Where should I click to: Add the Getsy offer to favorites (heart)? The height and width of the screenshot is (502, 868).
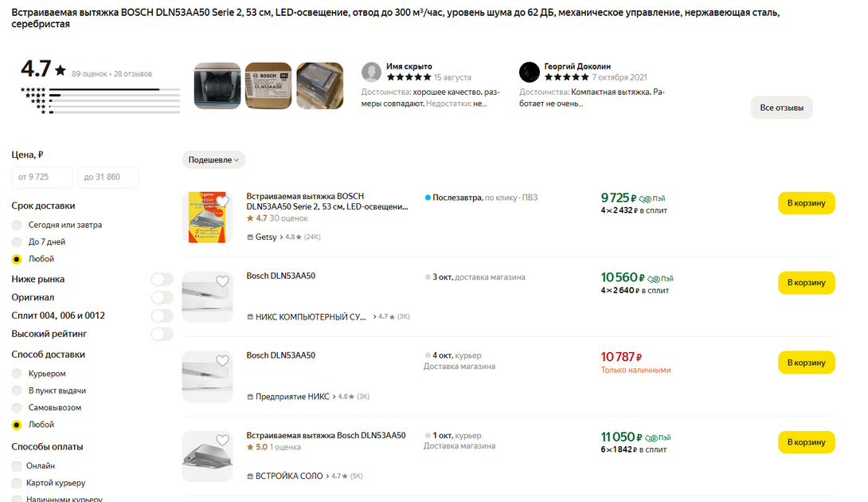[222, 202]
